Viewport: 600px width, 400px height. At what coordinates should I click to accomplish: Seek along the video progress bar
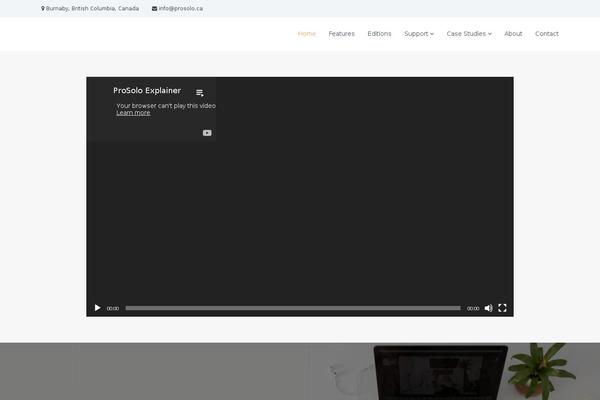click(x=293, y=308)
